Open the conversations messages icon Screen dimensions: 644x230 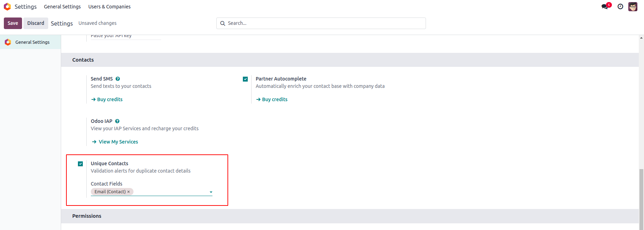coord(605,7)
